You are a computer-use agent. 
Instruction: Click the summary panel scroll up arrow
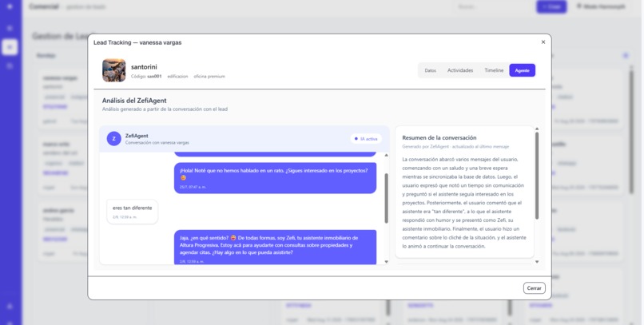point(537,129)
